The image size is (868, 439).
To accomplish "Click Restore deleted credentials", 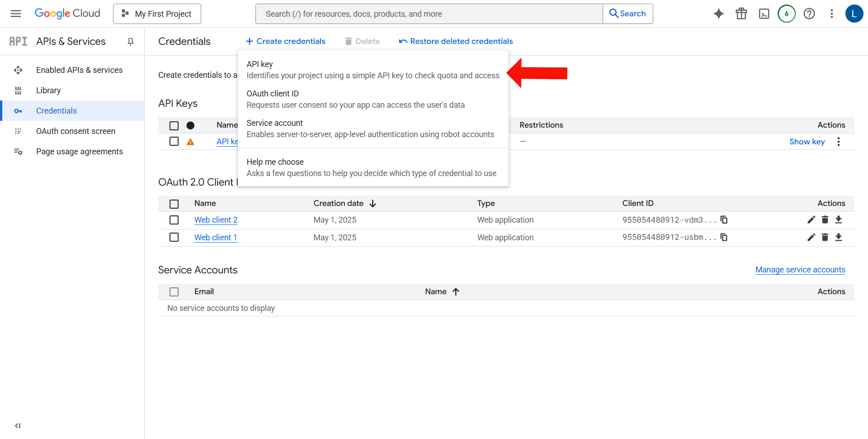I will (456, 41).
